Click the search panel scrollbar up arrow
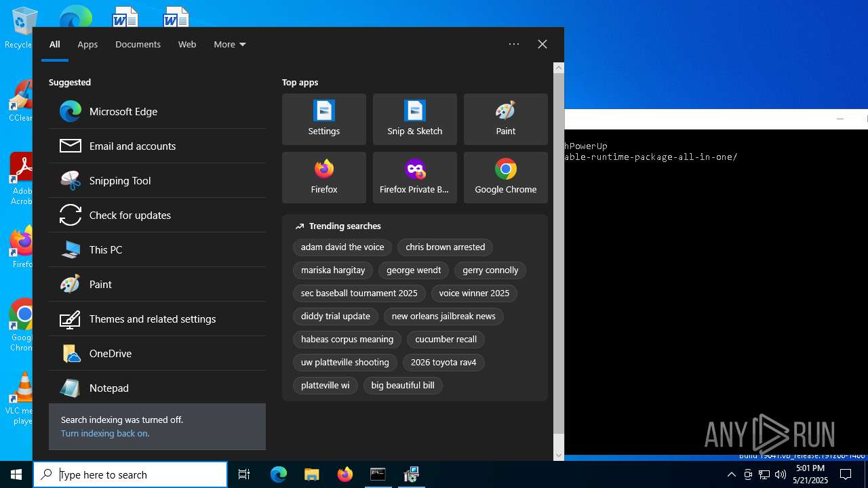The height and width of the screenshot is (488, 868). [x=559, y=68]
